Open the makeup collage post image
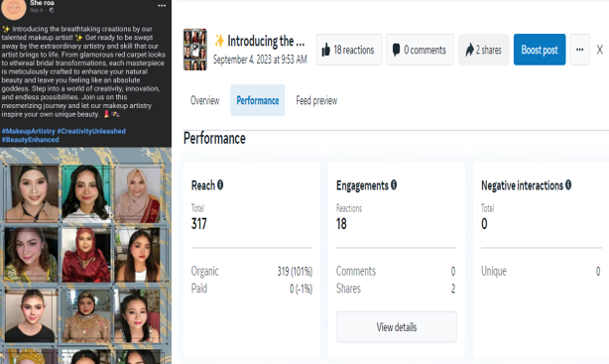The width and height of the screenshot is (609, 364). [85, 256]
